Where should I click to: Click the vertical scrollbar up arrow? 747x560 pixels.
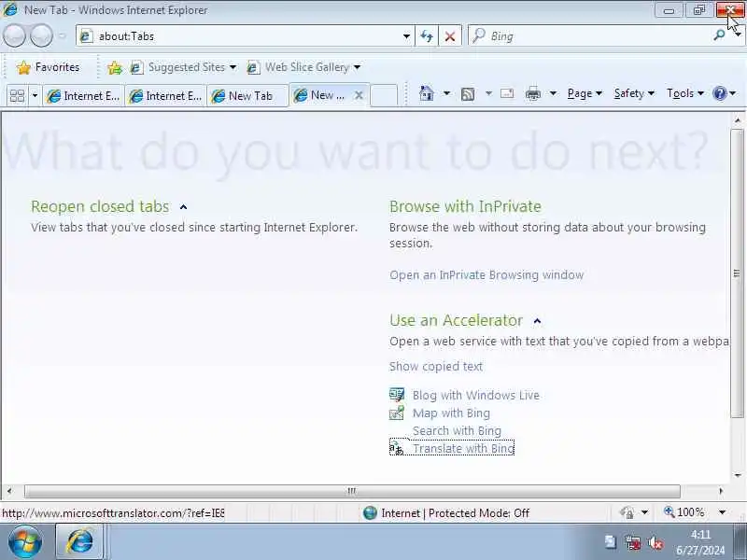pyautogui.click(x=738, y=120)
